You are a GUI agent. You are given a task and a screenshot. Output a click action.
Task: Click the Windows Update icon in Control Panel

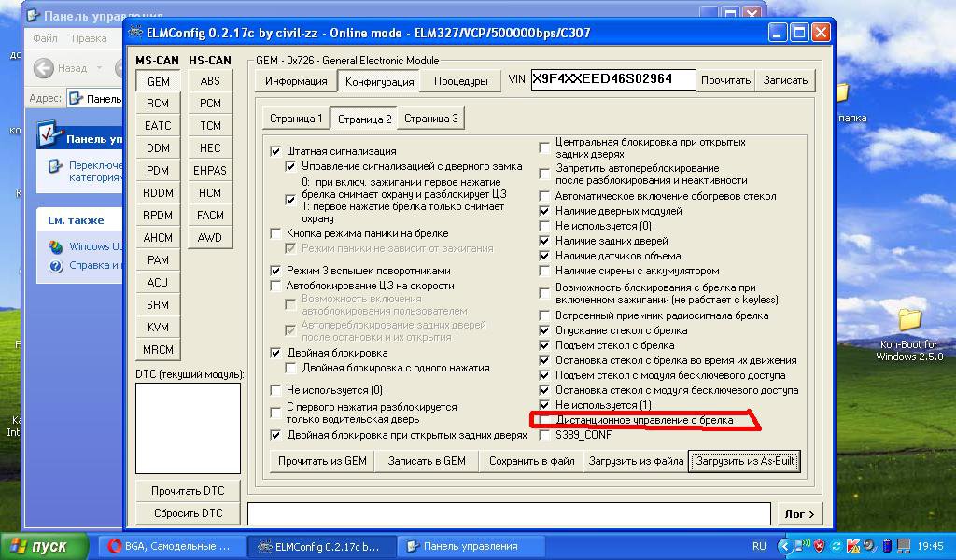(56, 246)
